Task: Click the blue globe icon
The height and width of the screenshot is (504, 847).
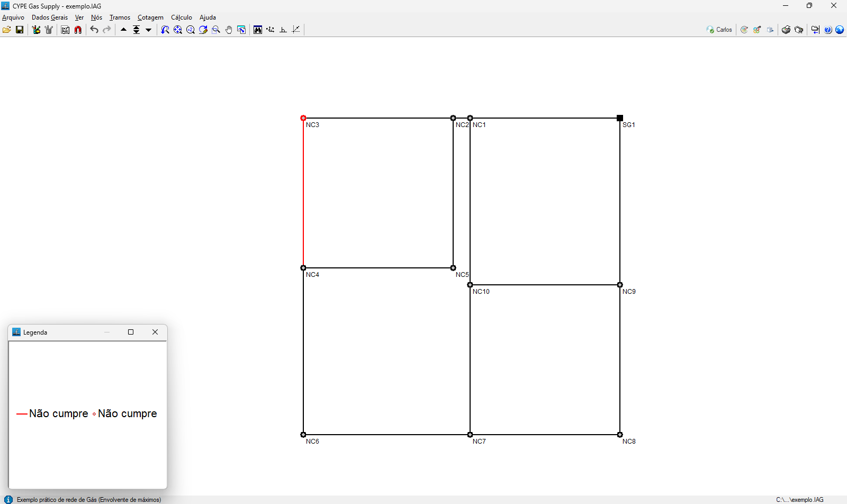Action: point(840,30)
